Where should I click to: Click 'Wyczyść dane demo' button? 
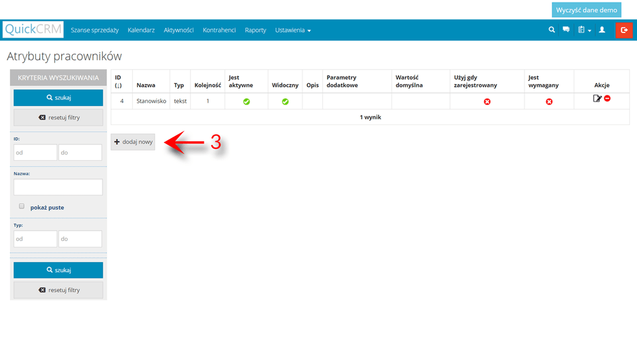pyautogui.click(x=586, y=10)
